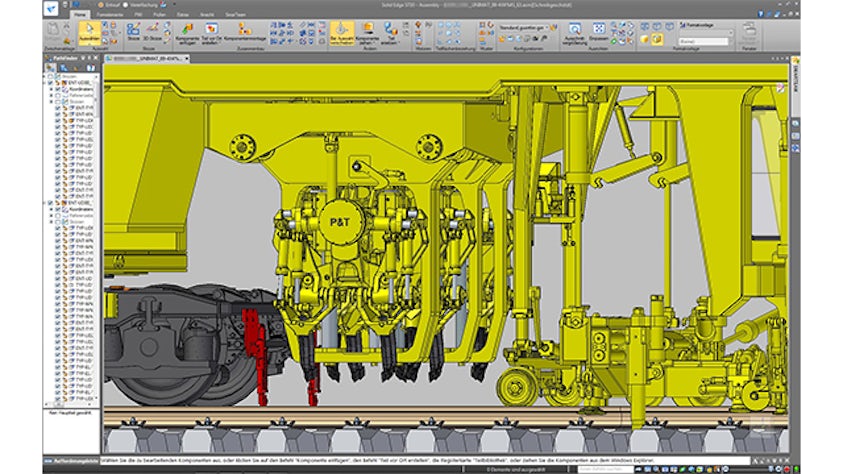
Task: Click the Teil ersetzen tool
Action: [390, 33]
